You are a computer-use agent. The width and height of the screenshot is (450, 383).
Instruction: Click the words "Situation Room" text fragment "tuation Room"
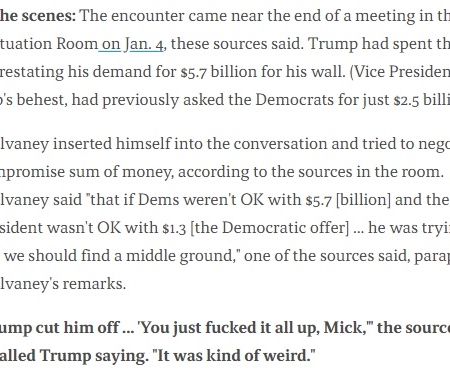tap(49, 44)
